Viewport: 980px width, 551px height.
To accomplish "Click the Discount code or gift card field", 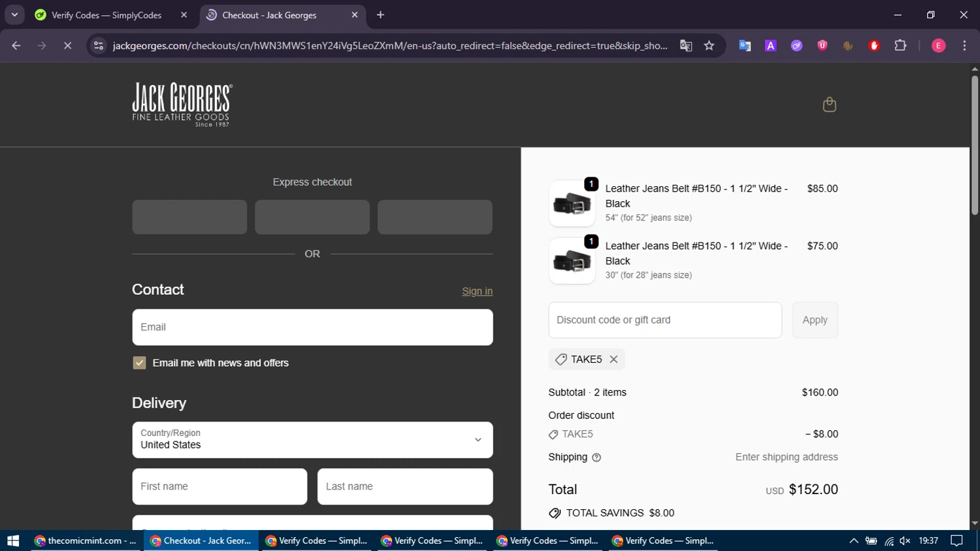I will point(665,320).
